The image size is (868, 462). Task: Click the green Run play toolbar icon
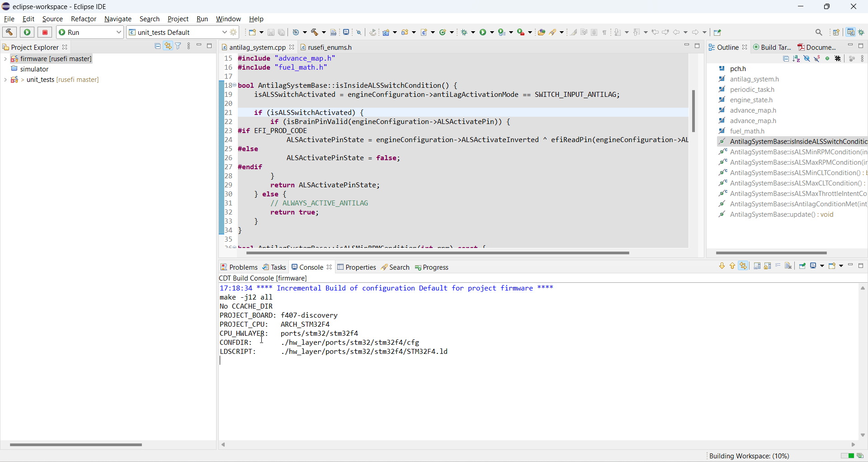(483, 32)
